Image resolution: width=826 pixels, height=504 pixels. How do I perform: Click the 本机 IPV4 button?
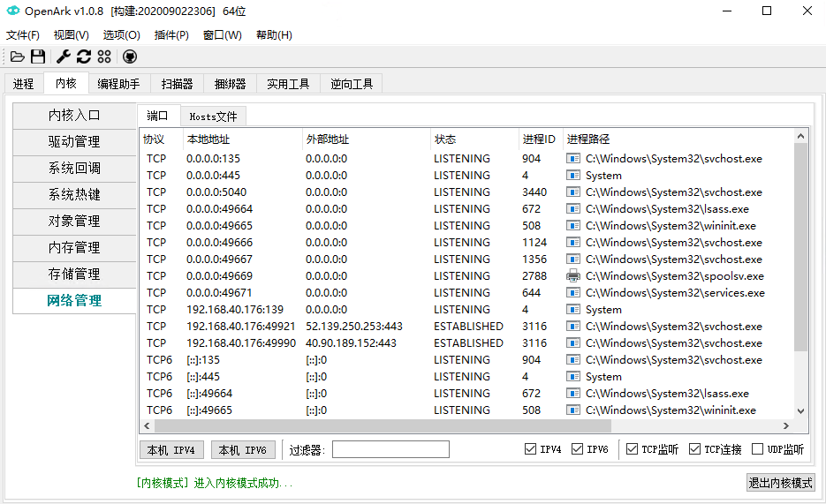pyautogui.click(x=171, y=450)
